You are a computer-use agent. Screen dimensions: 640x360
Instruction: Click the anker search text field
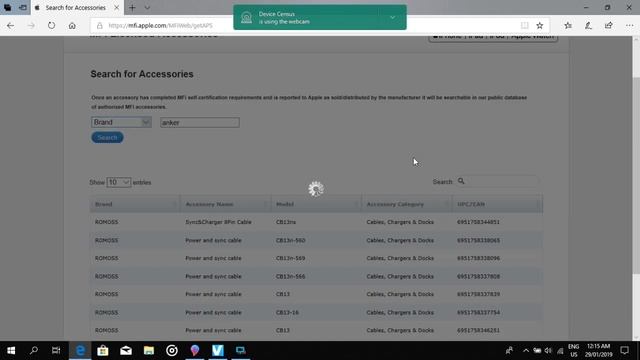click(200, 122)
